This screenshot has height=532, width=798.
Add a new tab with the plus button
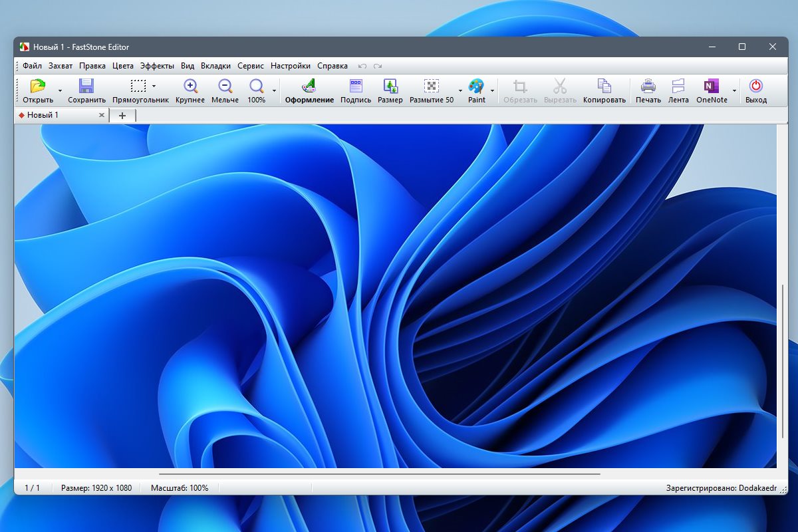[x=122, y=116]
